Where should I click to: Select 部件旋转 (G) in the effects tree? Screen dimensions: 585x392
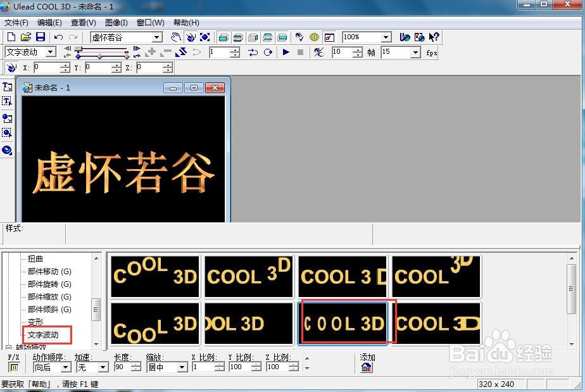pos(49,284)
